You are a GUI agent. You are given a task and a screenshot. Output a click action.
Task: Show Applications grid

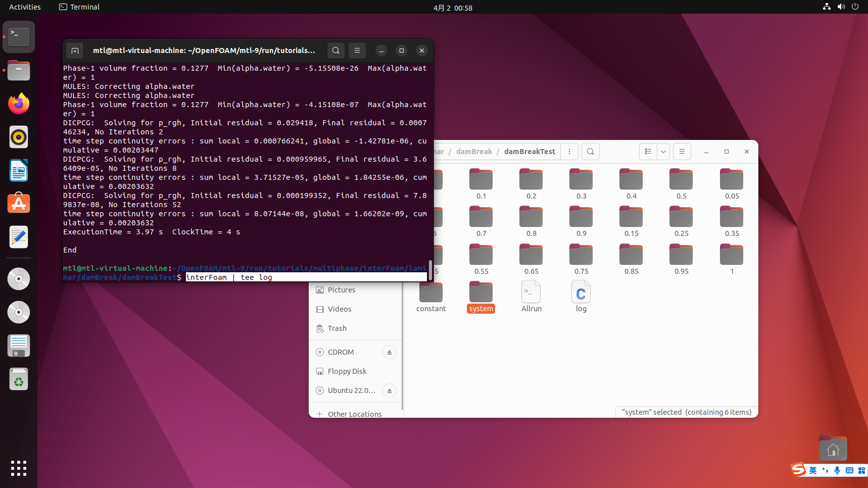(19, 468)
